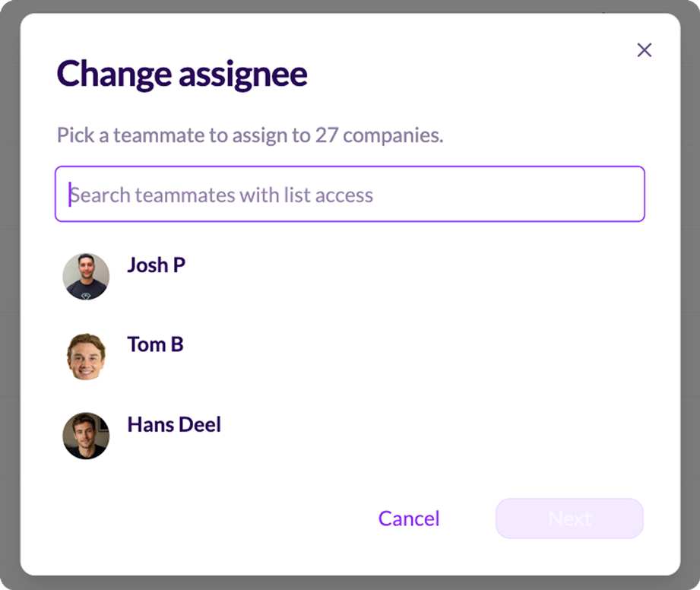Close the Change assignee dialog with X
This screenshot has height=590, width=700.
(x=645, y=50)
